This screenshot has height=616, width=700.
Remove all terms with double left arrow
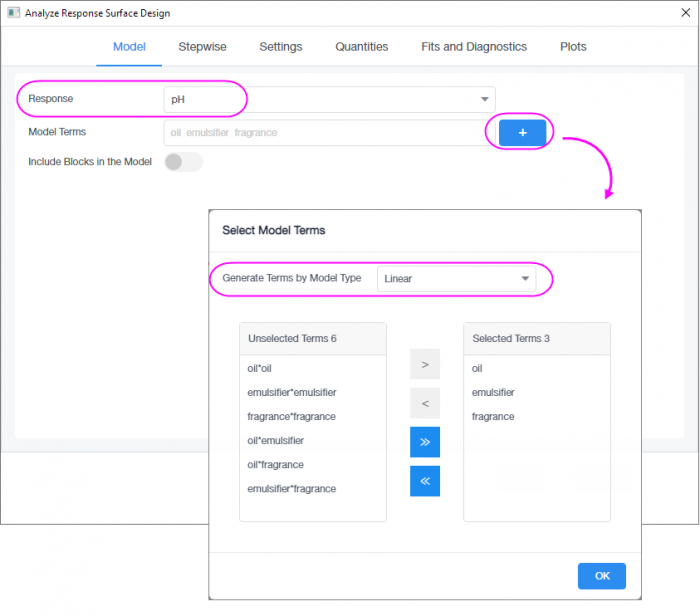coord(424,481)
